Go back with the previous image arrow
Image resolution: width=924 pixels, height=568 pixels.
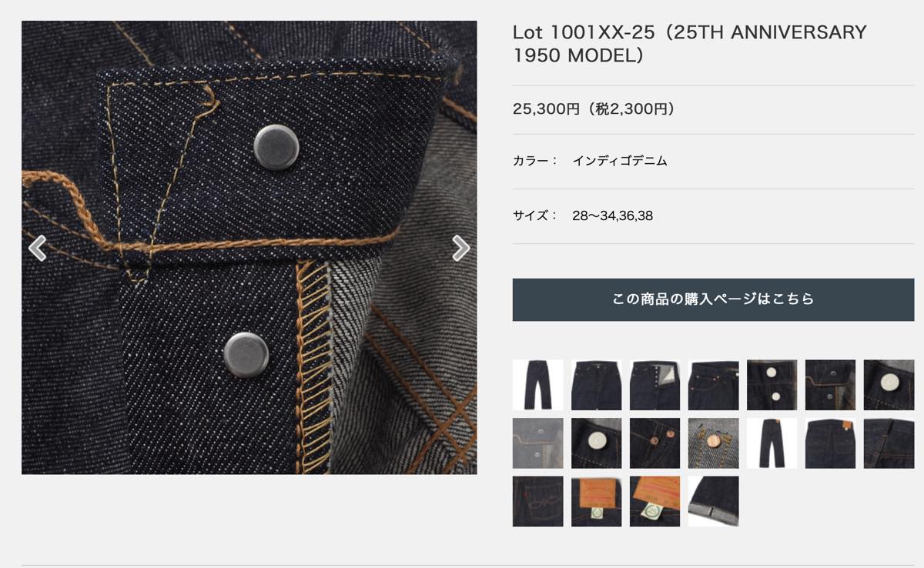pos(38,248)
